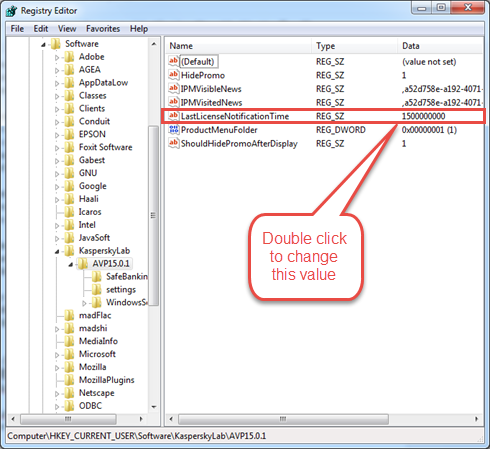Collapse the Software tree node
This screenshot has width=490, height=449.
tap(43, 45)
